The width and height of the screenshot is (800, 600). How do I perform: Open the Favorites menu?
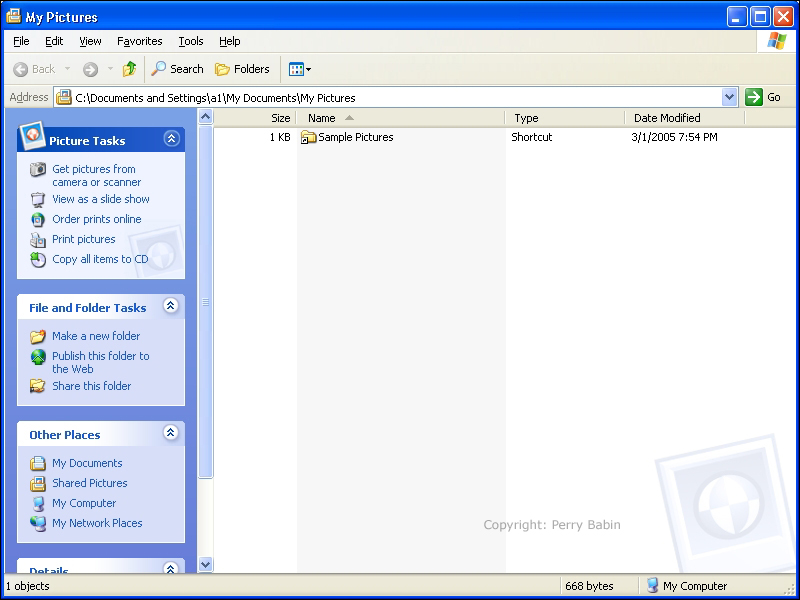pyautogui.click(x=139, y=41)
